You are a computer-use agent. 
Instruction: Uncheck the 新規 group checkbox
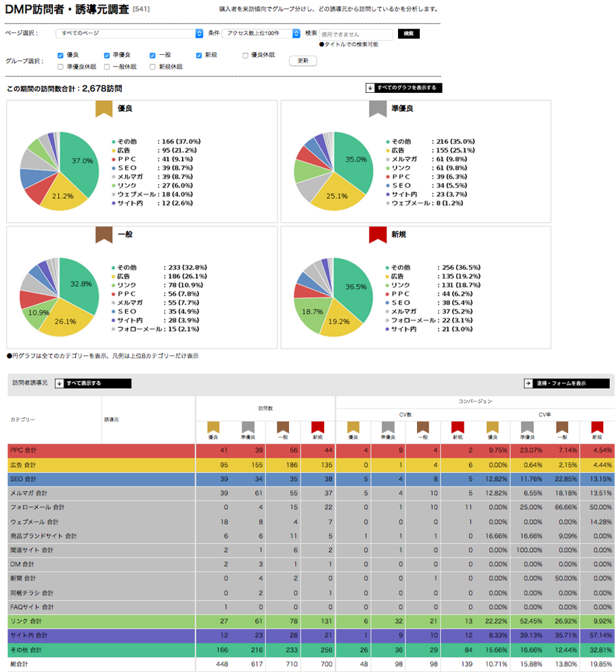pyautogui.click(x=199, y=56)
